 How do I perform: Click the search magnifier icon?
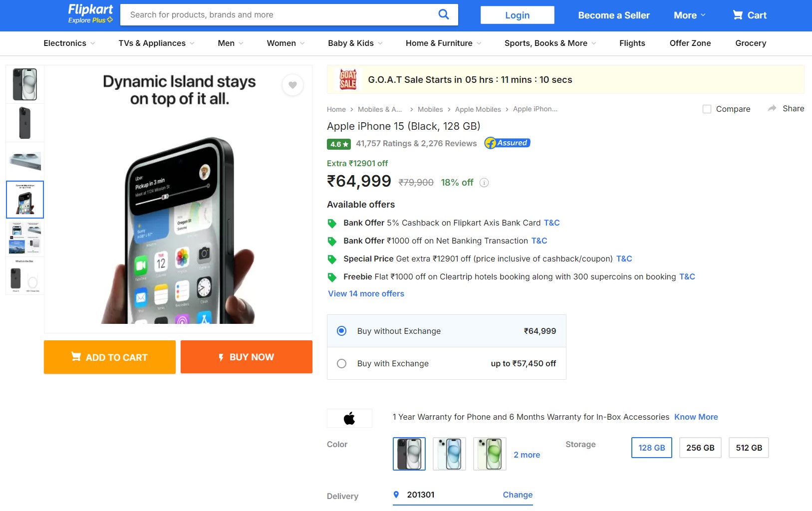point(443,14)
